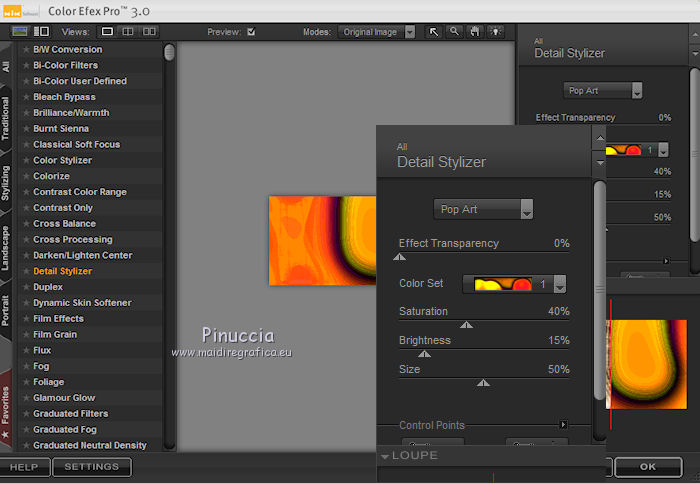Click the next filter down arrow beside Detail Stylizer
The width and height of the screenshot is (700, 484).
coord(600,163)
